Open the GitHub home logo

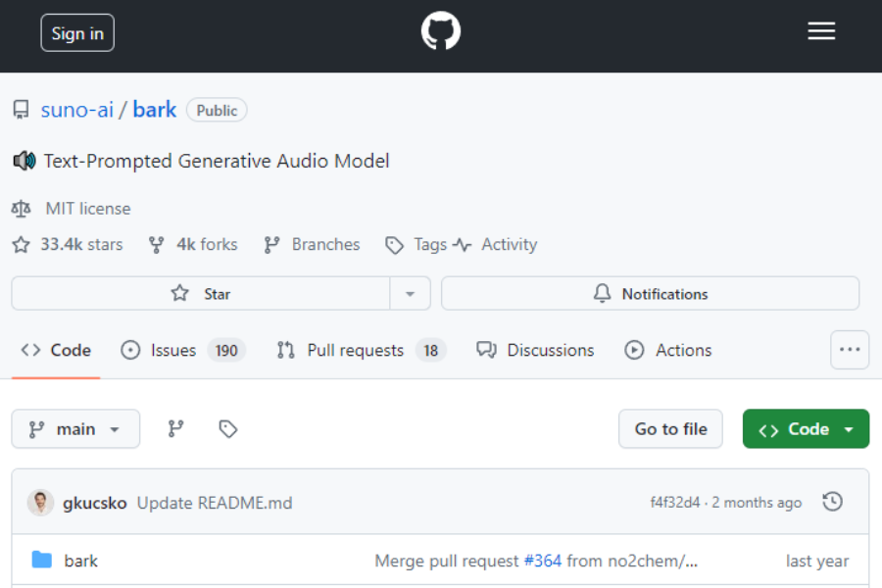440,30
